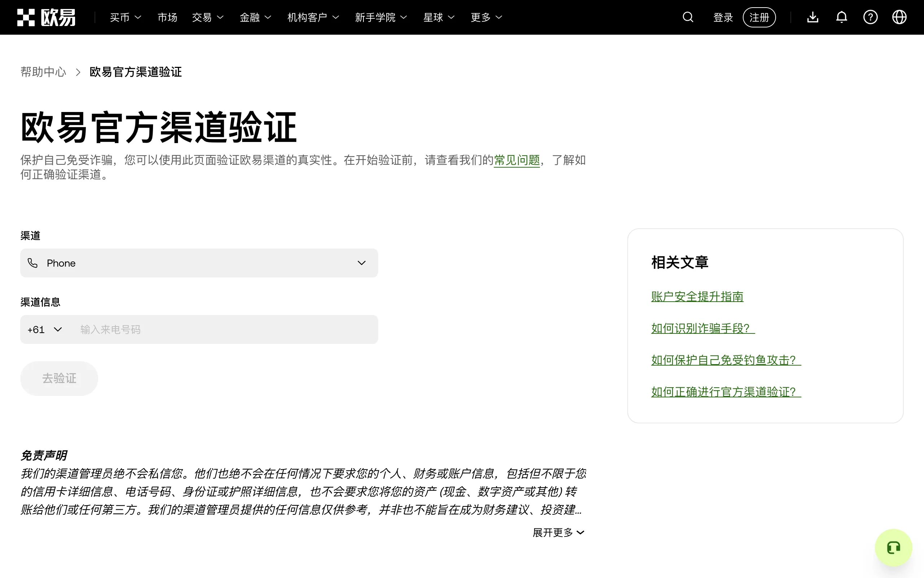
Task: Open the search magnifier icon
Action: click(x=688, y=17)
